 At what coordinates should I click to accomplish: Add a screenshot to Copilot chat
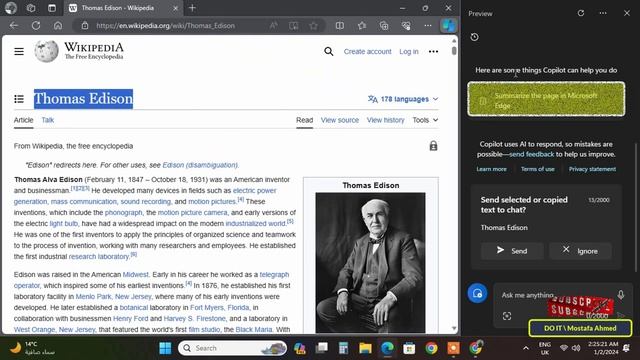tap(507, 316)
